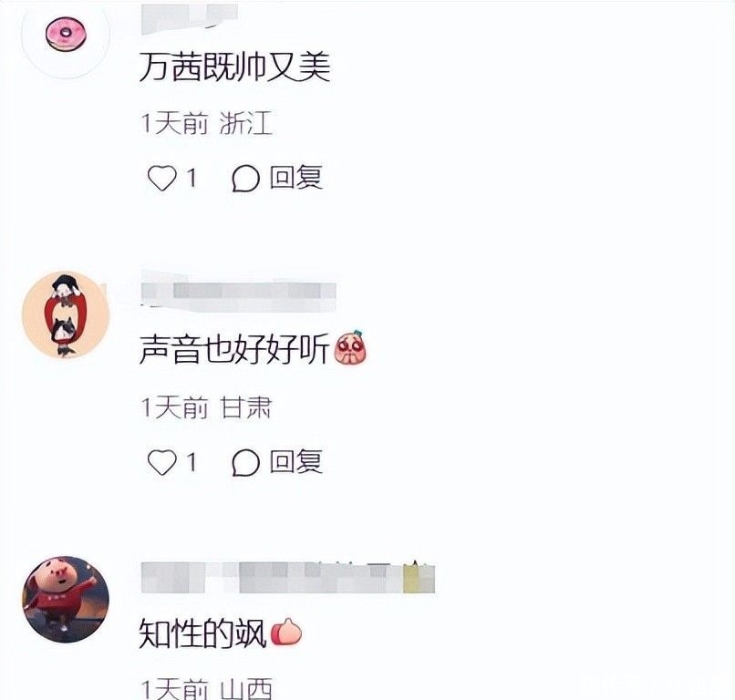Click the blurred username above '知性的飒'

[288, 577]
